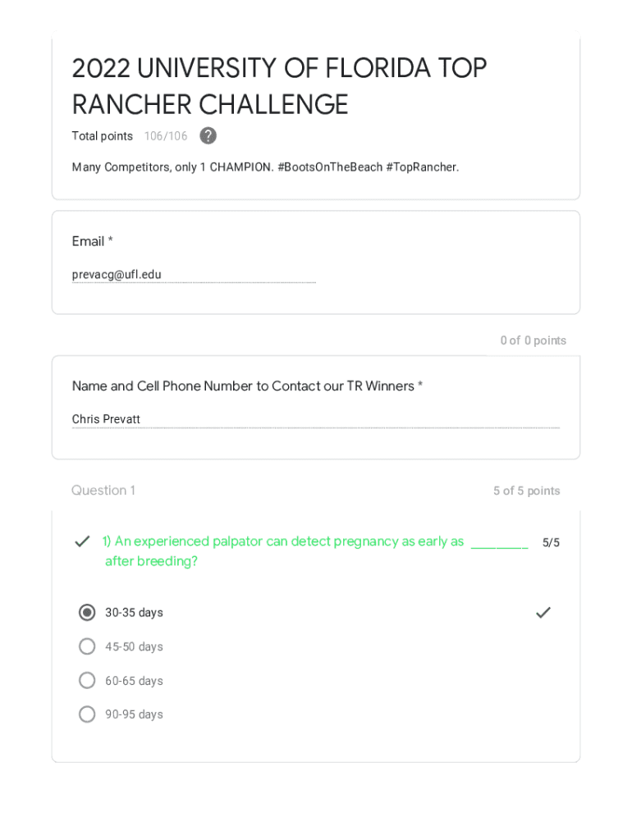Select the 90-95 days radio option

[x=87, y=714]
